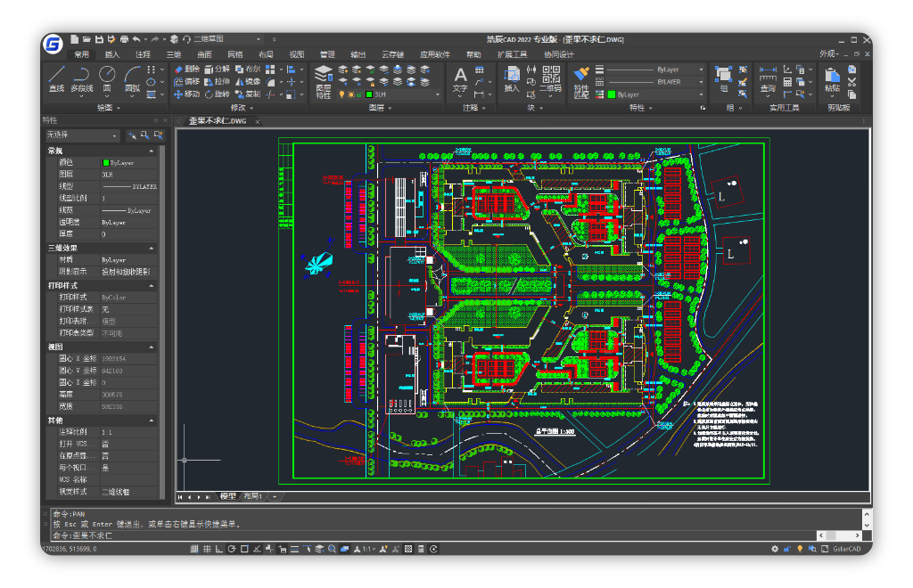Toggle snap mode in the status bar
The image size is (913, 588).
193,549
